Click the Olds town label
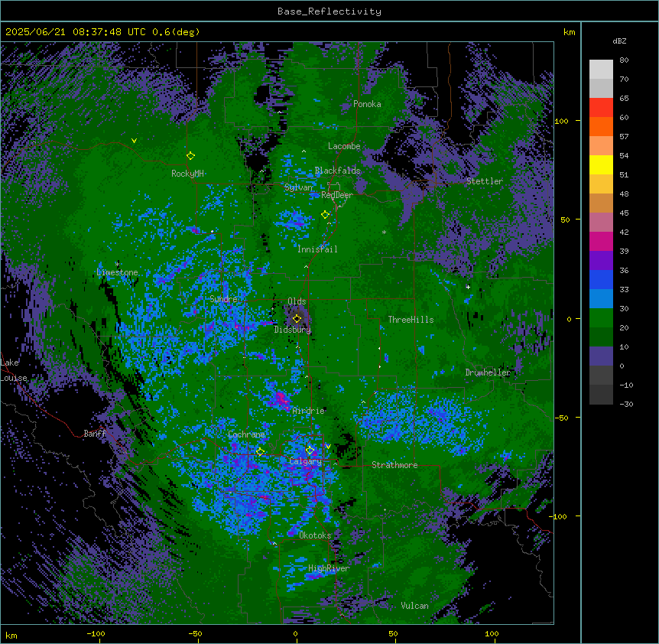This screenshot has width=659, height=644. pyautogui.click(x=297, y=301)
